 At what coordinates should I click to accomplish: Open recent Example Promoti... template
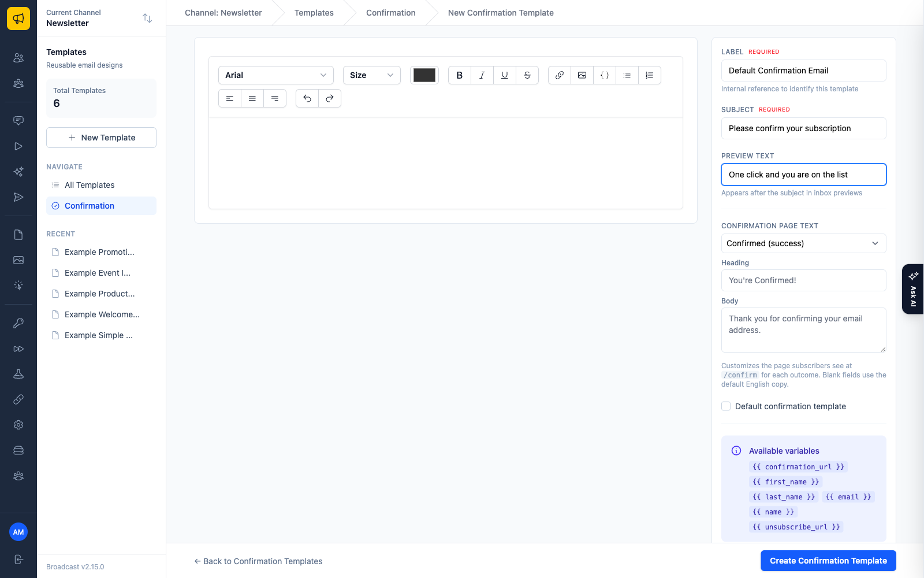(101, 252)
